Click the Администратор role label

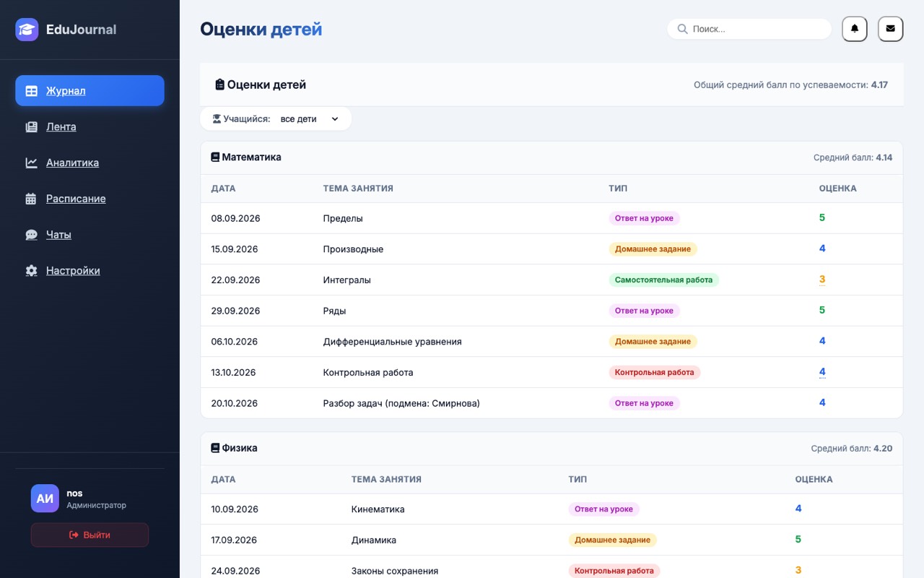click(96, 506)
